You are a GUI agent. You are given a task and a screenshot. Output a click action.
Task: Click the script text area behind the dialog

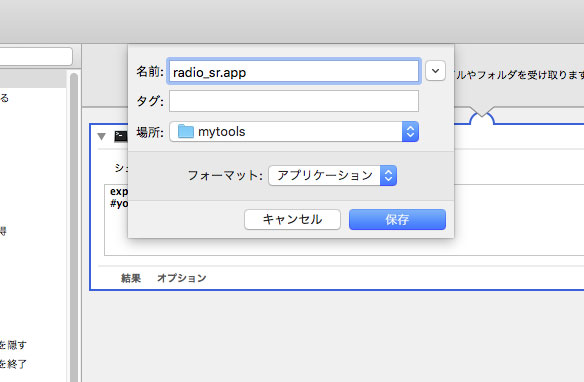click(344, 220)
